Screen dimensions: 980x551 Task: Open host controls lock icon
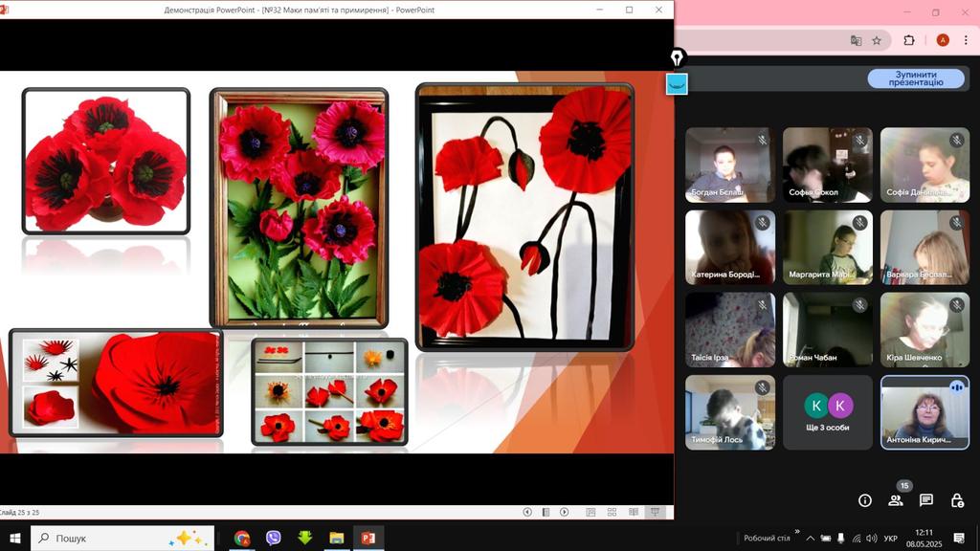[x=957, y=500]
